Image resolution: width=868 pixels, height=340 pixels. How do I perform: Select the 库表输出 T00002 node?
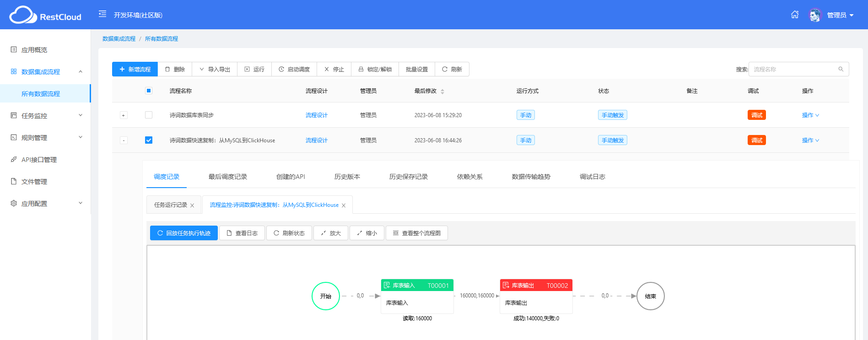tap(536, 296)
